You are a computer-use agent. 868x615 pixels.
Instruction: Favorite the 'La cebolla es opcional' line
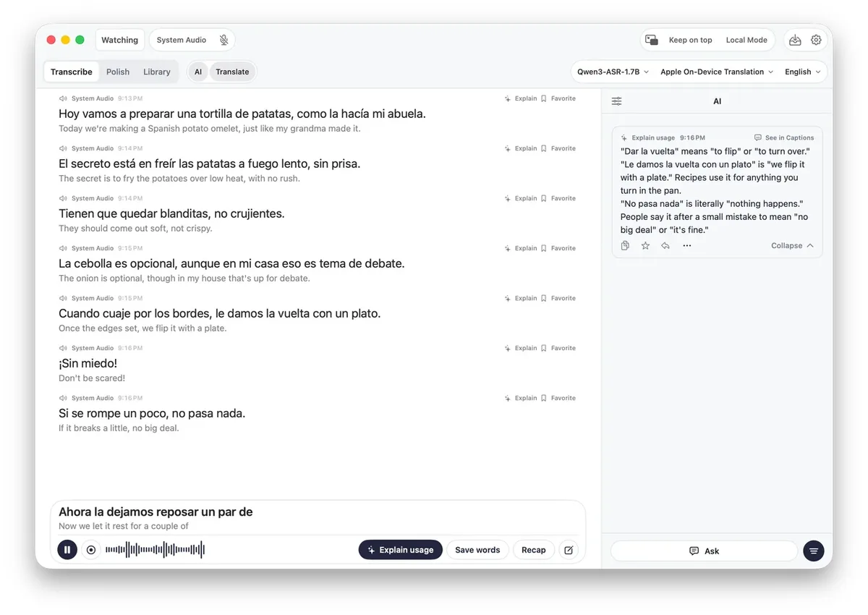point(558,248)
